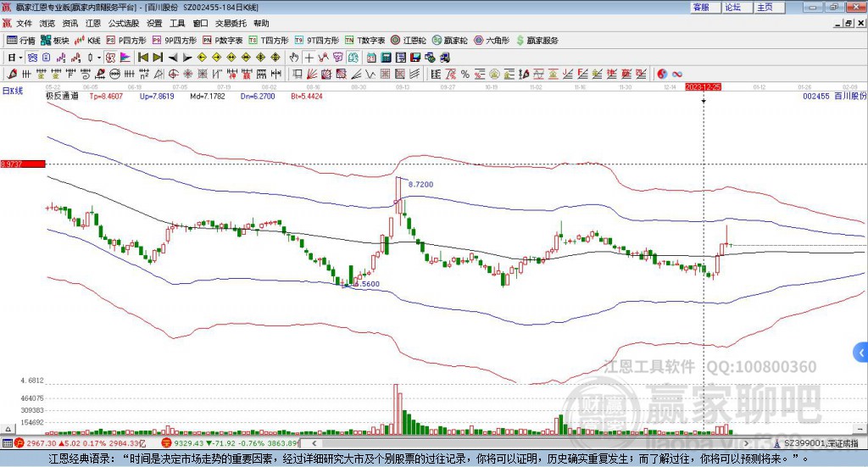The height and width of the screenshot is (467, 868).
Task: Open the 板块 sector view
Action: coord(54,41)
